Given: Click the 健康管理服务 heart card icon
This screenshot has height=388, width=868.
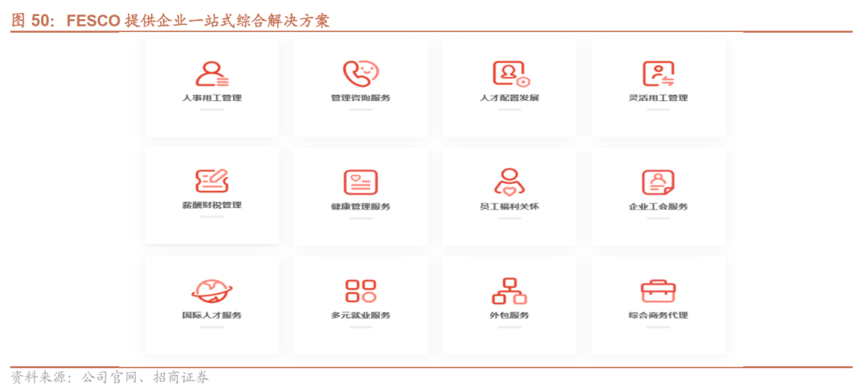Looking at the screenshot, I should 361,182.
